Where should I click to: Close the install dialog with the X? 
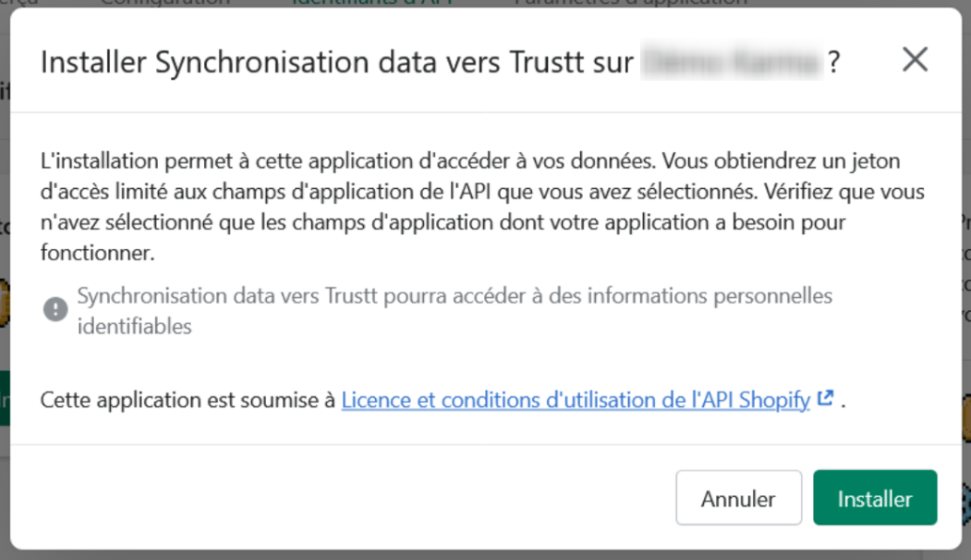[x=915, y=60]
